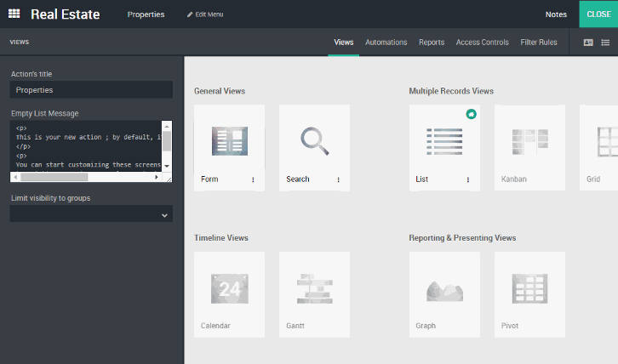Viewport: 618px width, 364px height.
Task: Click the textarea resize handle
Action: pos(169,179)
